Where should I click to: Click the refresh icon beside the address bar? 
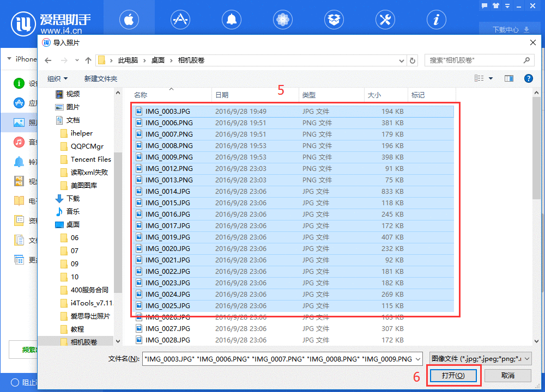click(x=413, y=60)
